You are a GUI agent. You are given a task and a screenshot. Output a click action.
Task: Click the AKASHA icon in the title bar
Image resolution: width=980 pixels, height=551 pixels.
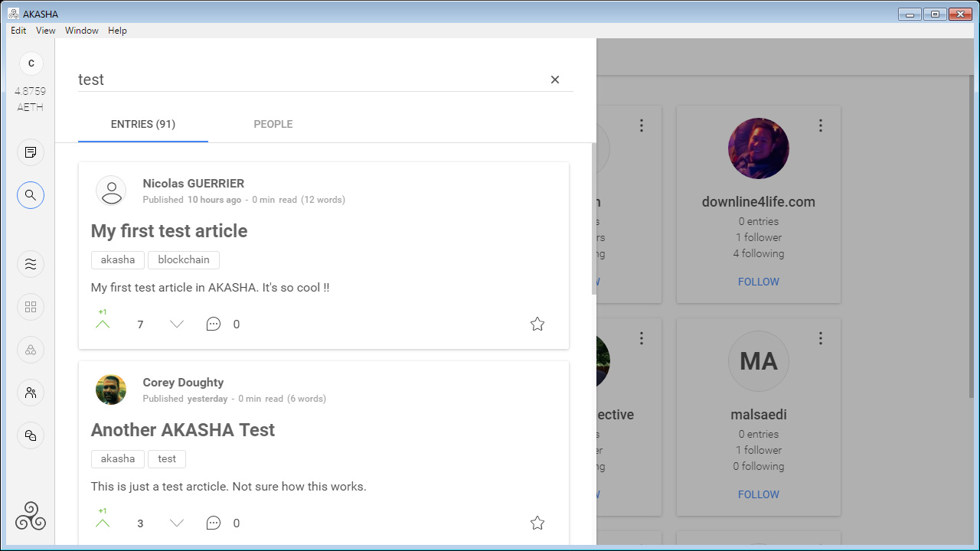click(14, 14)
